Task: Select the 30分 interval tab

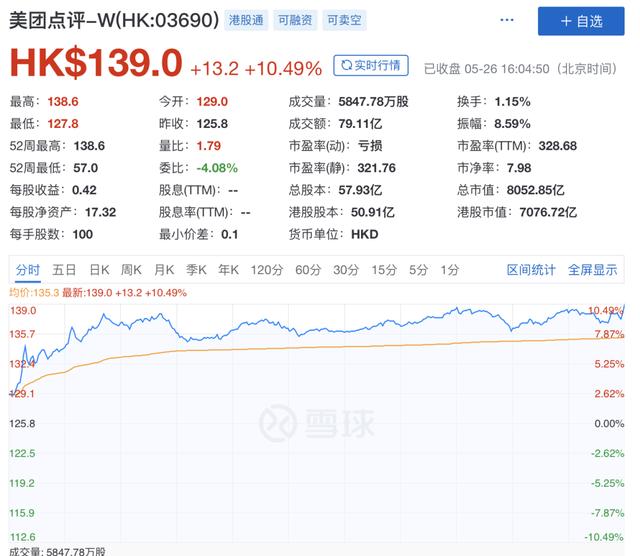Action: coord(346,270)
